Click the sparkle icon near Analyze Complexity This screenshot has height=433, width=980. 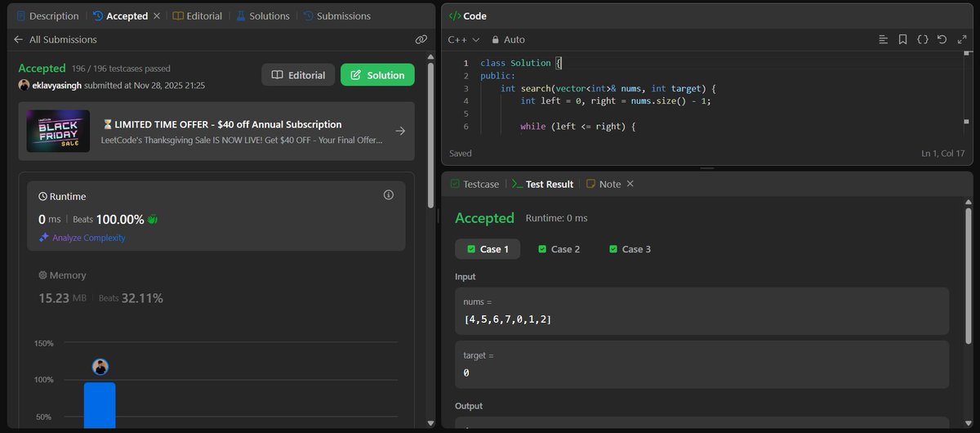point(44,238)
